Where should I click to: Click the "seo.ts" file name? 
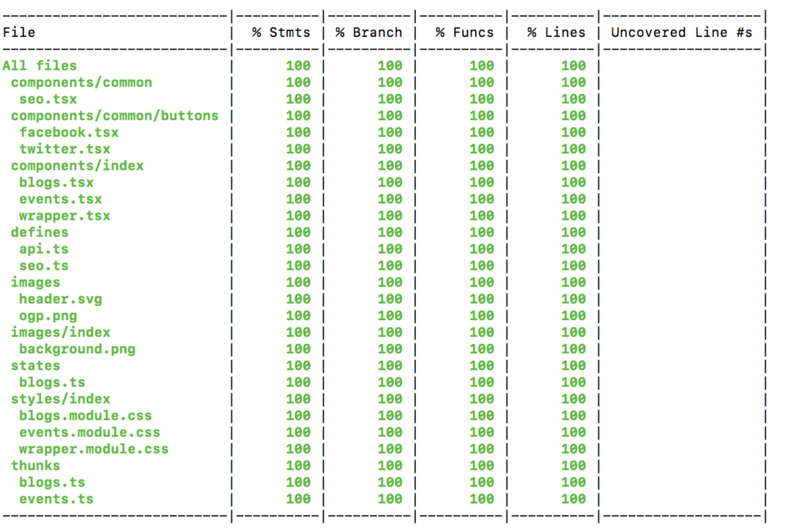click(x=44, y=265)
